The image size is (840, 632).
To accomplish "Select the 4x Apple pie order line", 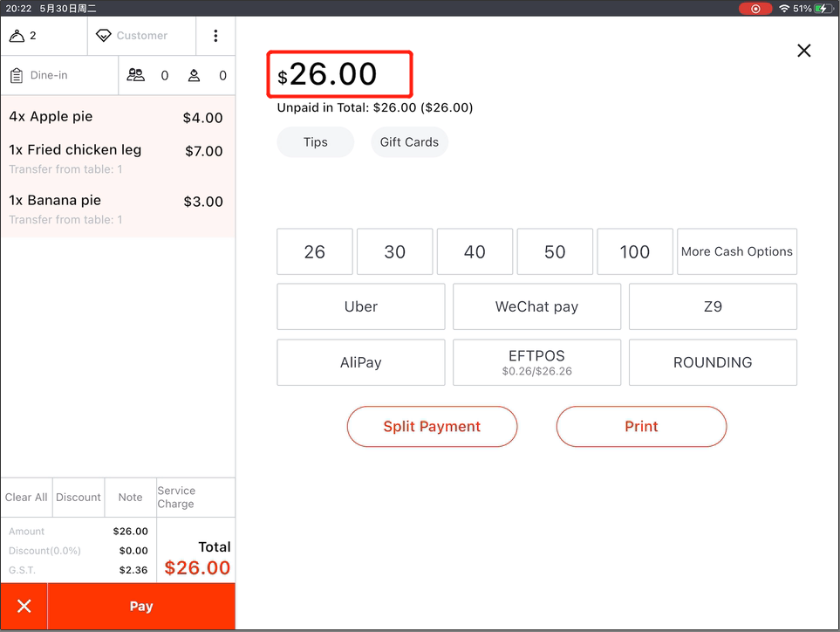I will (x=117, y=117).
